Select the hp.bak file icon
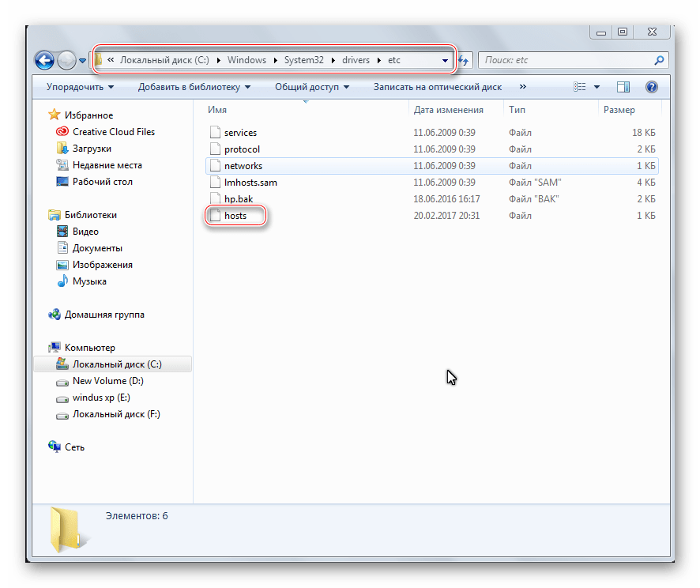The height and width of the screenshot is (588, 700). (215, 198)
